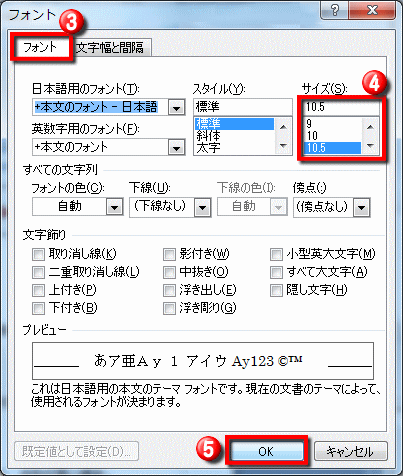Expand the font color dropdown
Image resolution: width=403 pixels, height=476 pixels.
tap(114, 207)
